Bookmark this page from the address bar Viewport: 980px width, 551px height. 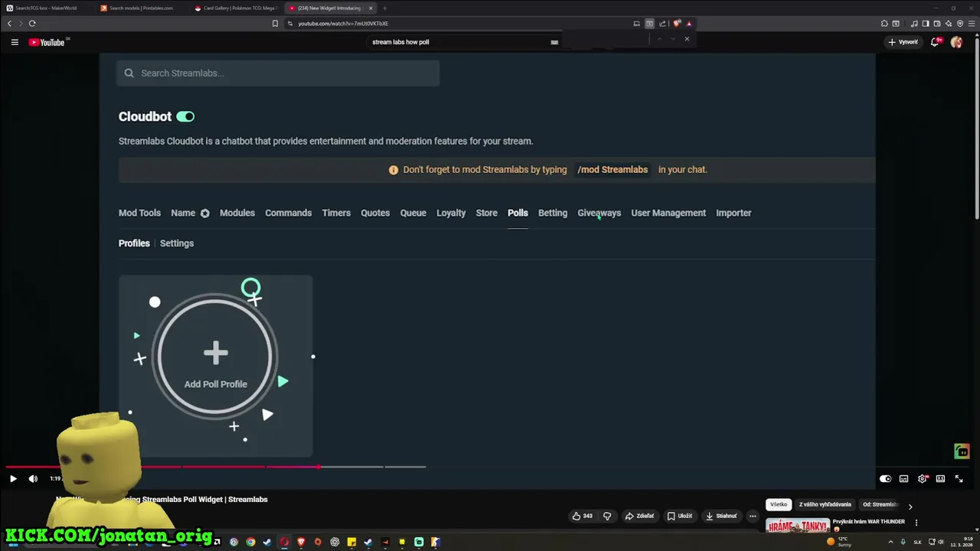coord(275,24)
